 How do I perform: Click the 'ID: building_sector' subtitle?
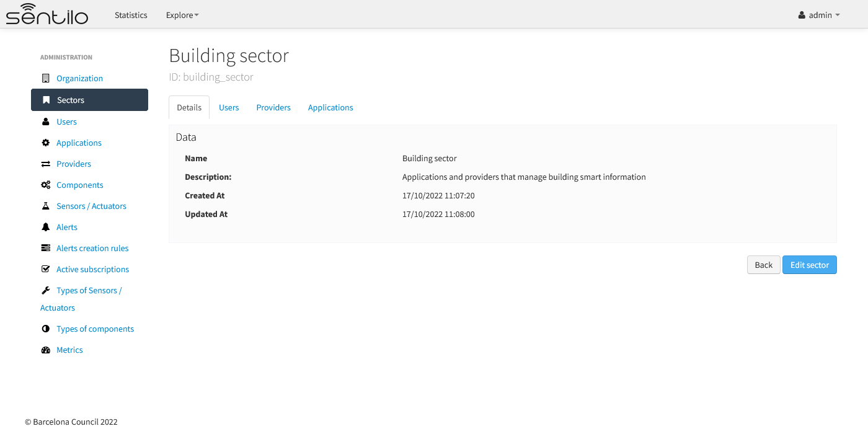(211, 77)
